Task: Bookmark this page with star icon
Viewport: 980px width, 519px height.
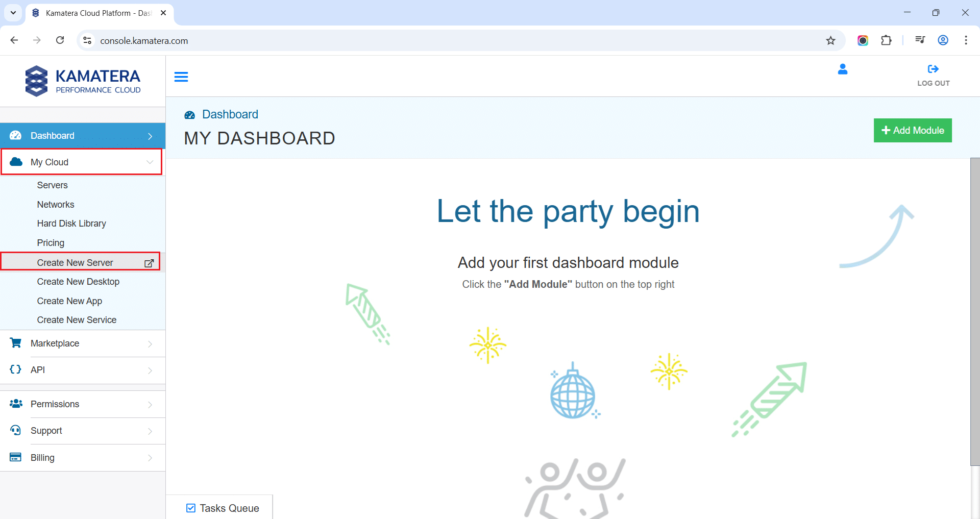Action: 830,41
